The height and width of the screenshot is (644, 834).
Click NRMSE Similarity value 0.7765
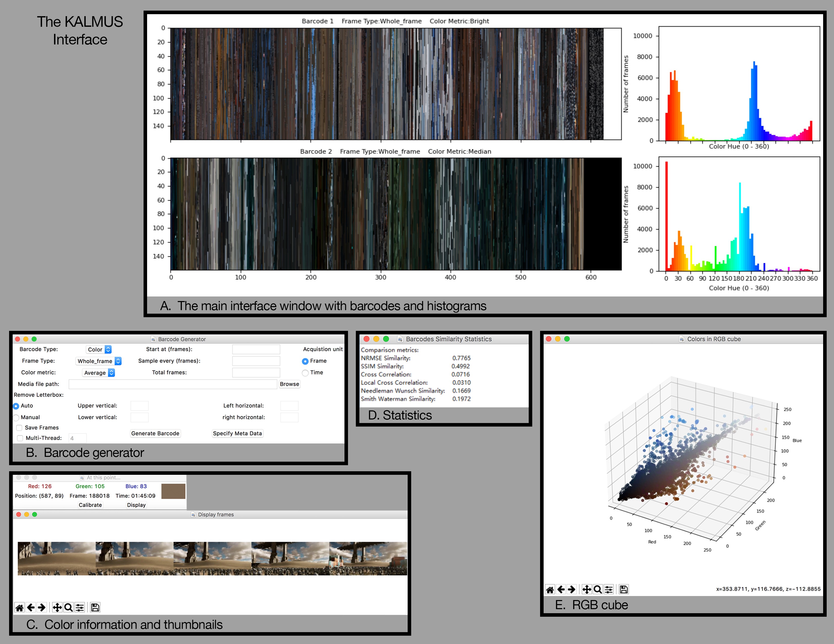(461, 358)
